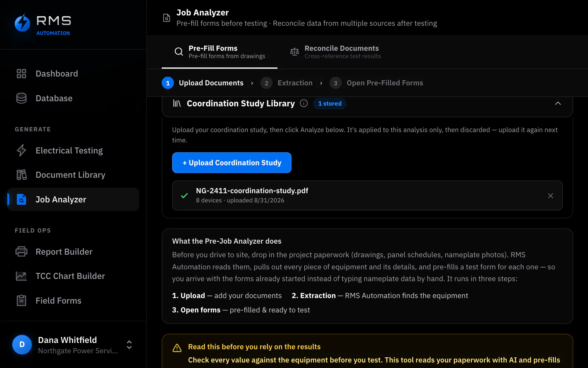Screen dimensions: 588x368
Task: Click the Document Library books icon
Action: coord(21,175)
